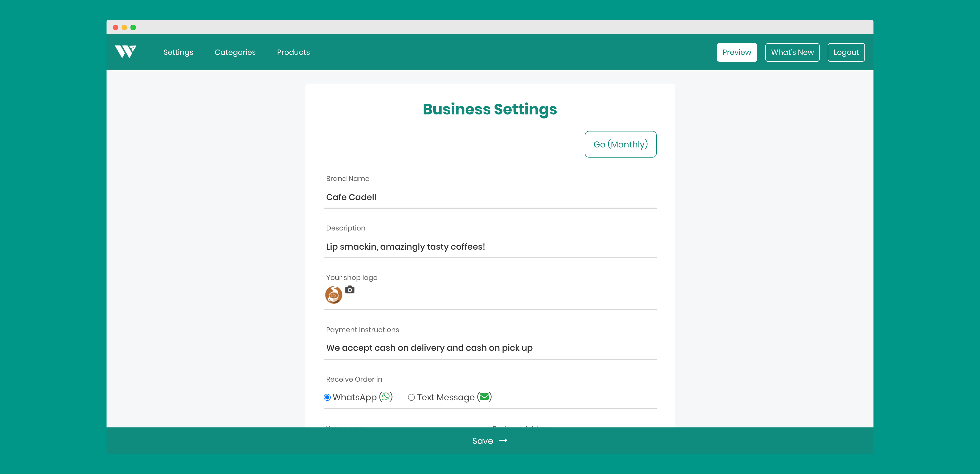Open the Settings menu item
The width and height of the screenshot is (980, 474).
pyautogui.click(x=178, y=52)
